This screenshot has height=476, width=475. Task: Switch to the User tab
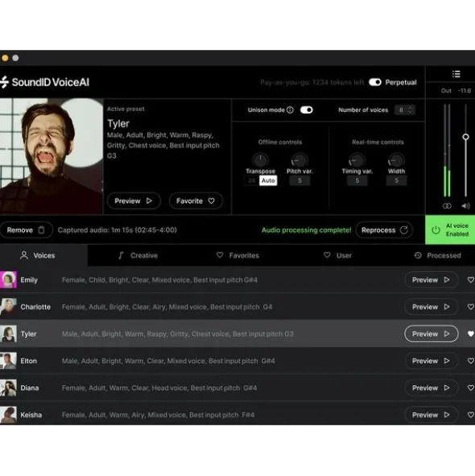pyautogui.click(x=337, y=255)
